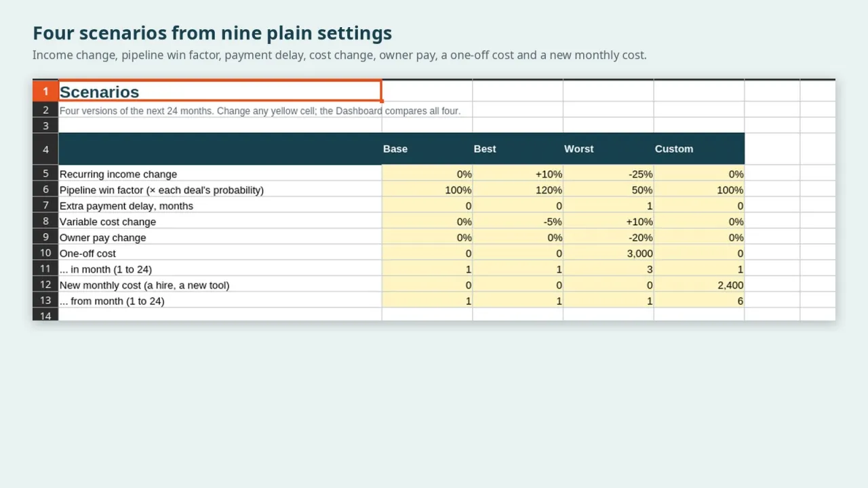Select Base one-off cost value "0"
This screenshot has width=868, height=488.
(x=427, y=253)
